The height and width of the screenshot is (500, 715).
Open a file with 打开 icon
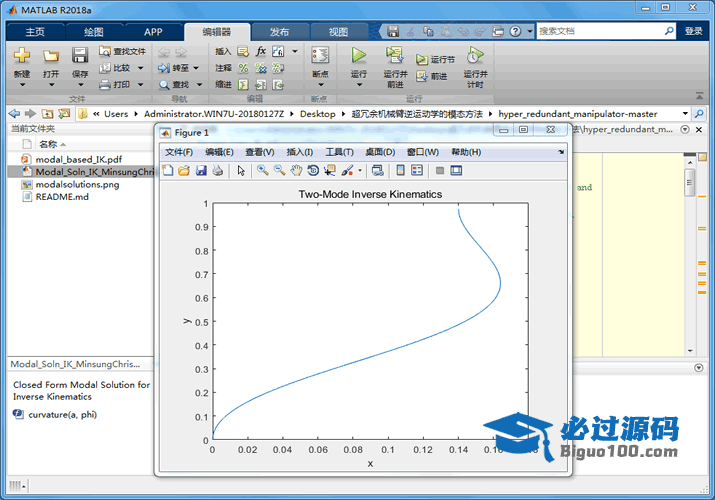[x=51, y=56]
